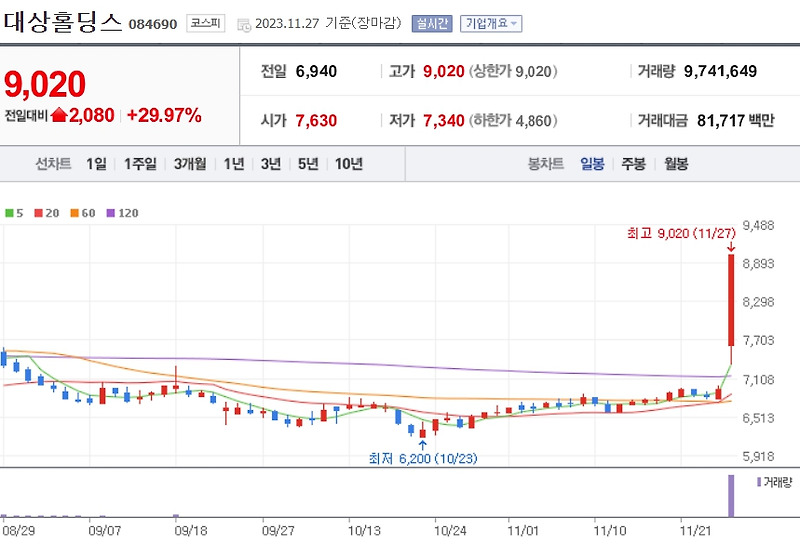Image resolution: width=800 pixels, height=556 pixels.
Task: Click the 대상홀딩스 stock name
Action: point(63,22)
